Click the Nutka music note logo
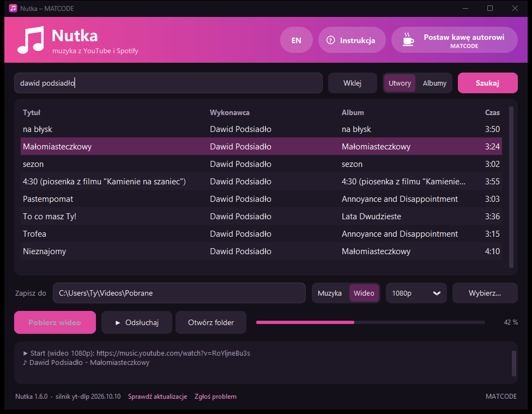 [x=31, y=40]
